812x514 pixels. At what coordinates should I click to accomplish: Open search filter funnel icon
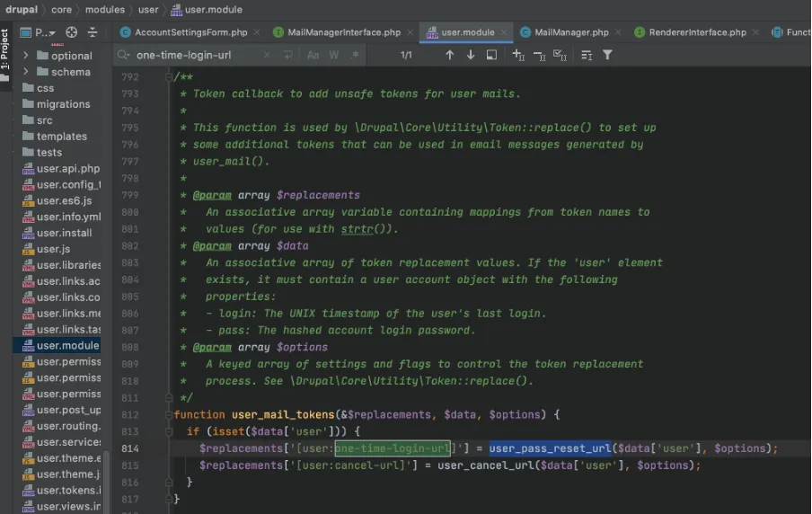pos(607,55)
